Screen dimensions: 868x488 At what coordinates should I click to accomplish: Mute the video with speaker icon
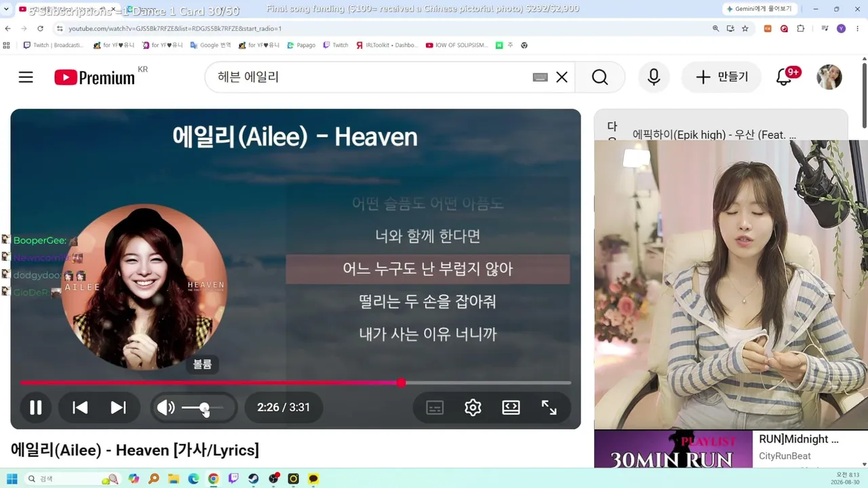pos(165,407)
